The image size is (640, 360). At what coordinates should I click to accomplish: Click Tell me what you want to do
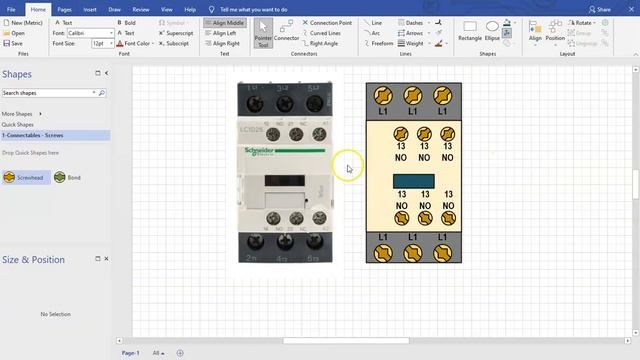tap(254, 9)
